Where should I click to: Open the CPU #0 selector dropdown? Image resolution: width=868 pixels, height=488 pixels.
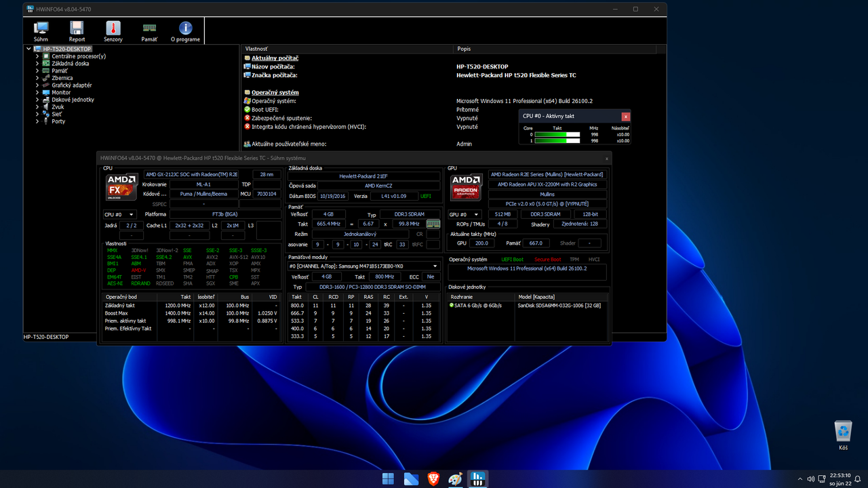click(119, 214)
